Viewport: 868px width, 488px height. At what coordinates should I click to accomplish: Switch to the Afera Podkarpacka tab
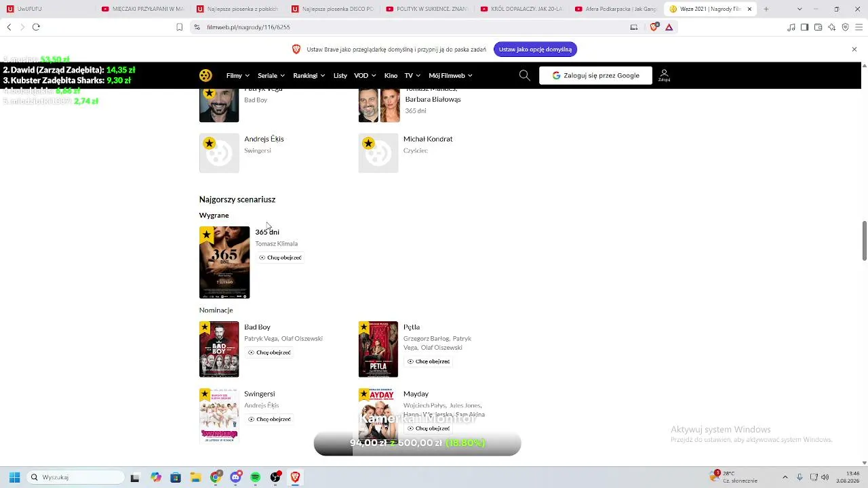[x=616, y=9]
